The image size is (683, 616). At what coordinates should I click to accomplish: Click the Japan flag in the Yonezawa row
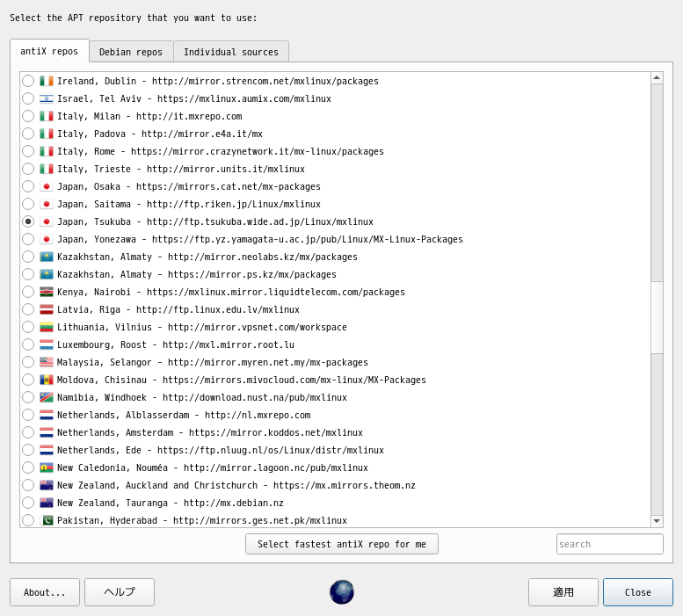click(47, 239)
